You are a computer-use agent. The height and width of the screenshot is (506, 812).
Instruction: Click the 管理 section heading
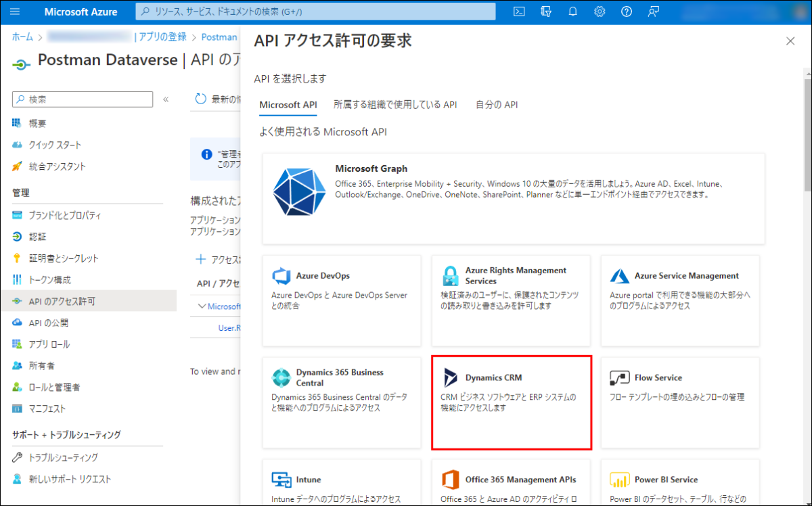tap(21, 193)
